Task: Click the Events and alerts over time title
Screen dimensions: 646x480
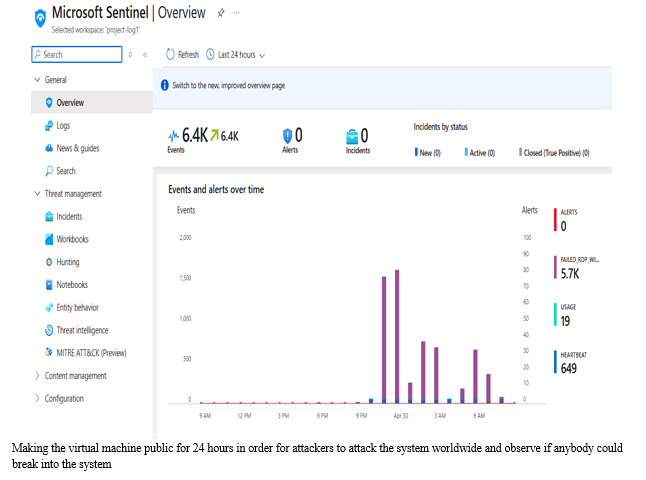Action: coord(216,190)
